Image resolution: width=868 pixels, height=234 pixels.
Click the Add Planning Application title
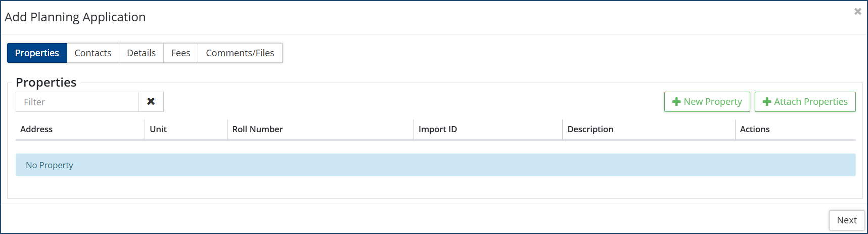[75, 17]
